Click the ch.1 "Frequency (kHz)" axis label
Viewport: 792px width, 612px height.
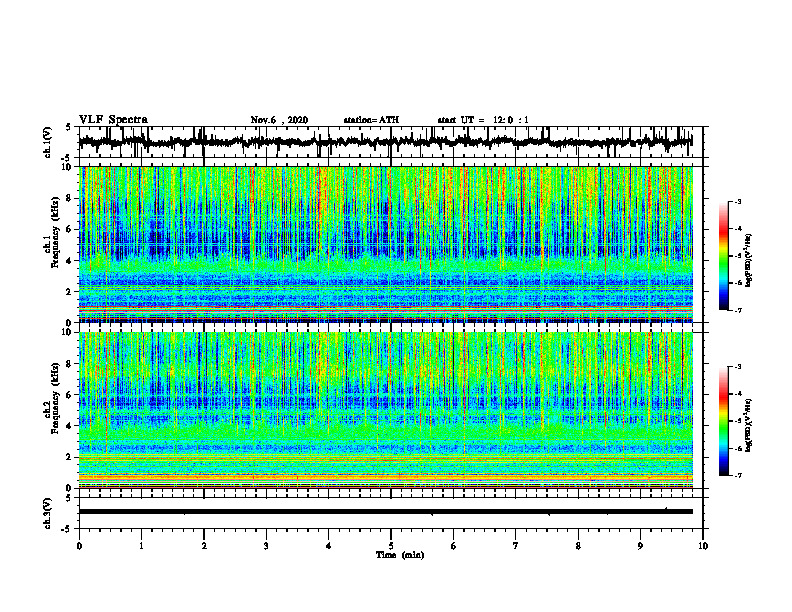click(x=56, y=234)
